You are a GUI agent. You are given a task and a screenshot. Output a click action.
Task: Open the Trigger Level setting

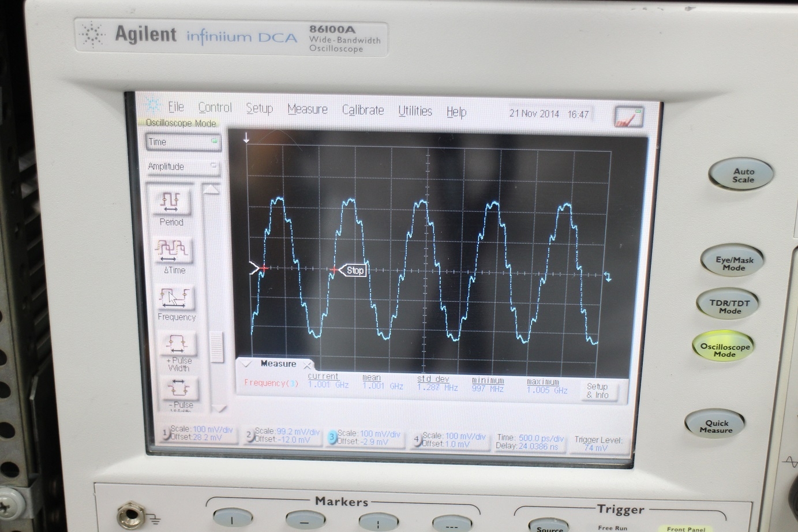pos(597,444)
